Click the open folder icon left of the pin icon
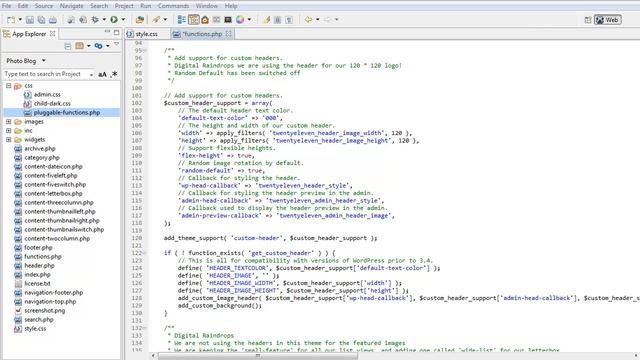Viewport: 640px width, 360px height. coord(140,20)
